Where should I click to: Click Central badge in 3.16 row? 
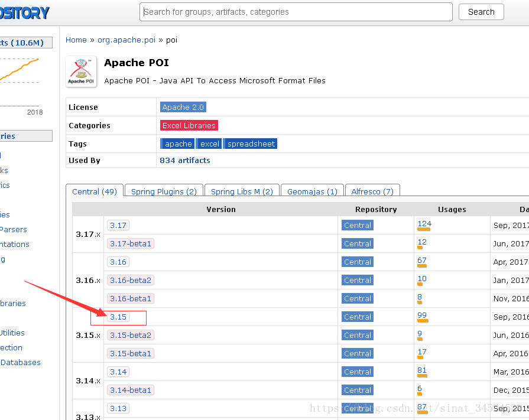pos(357,262)
